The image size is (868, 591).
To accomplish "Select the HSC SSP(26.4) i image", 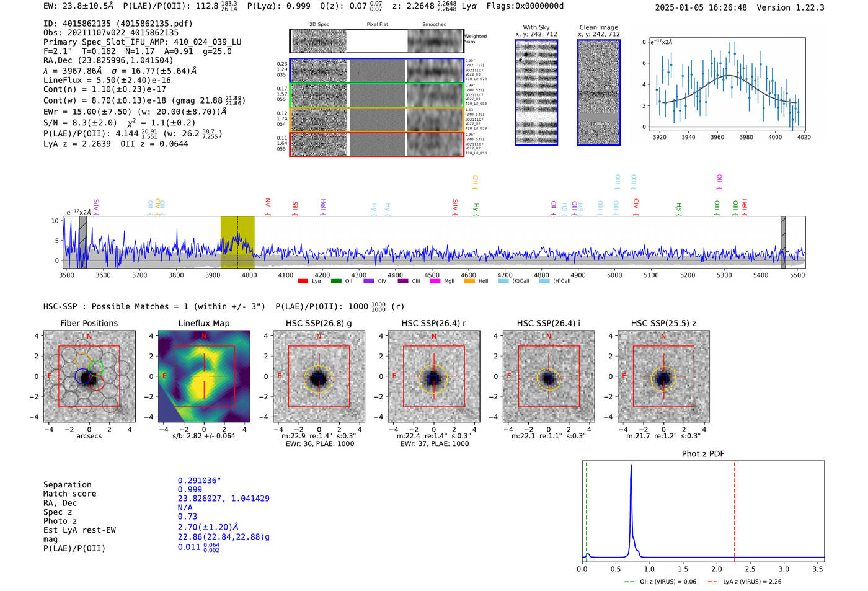I will coord(549,376).
